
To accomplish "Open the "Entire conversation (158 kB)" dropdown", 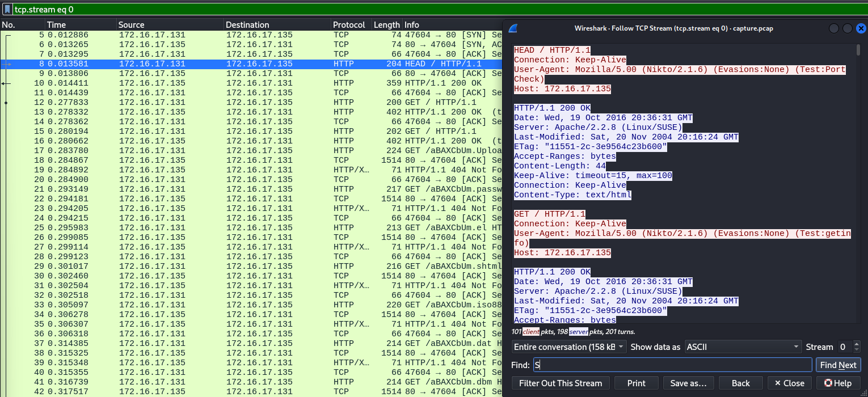I will 568,347.
